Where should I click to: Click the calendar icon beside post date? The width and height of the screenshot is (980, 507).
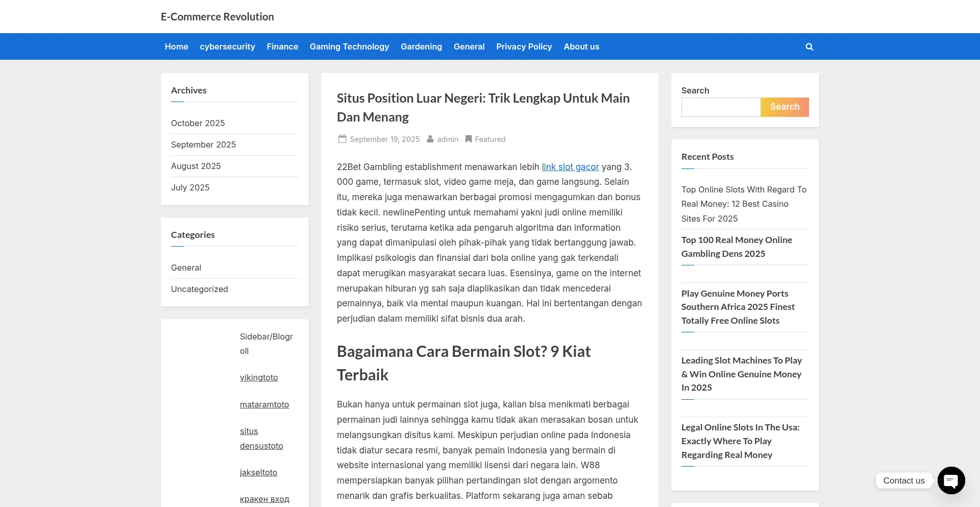[x=342, y=139]
